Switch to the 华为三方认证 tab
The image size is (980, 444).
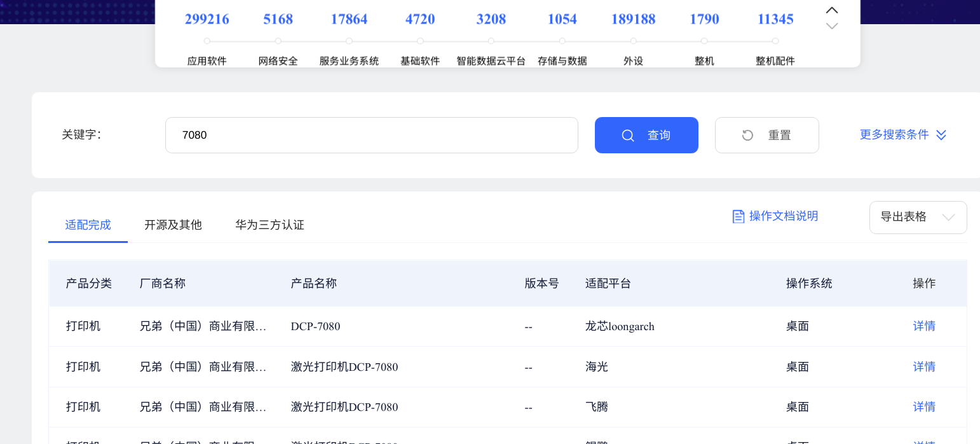coord(270,225)
